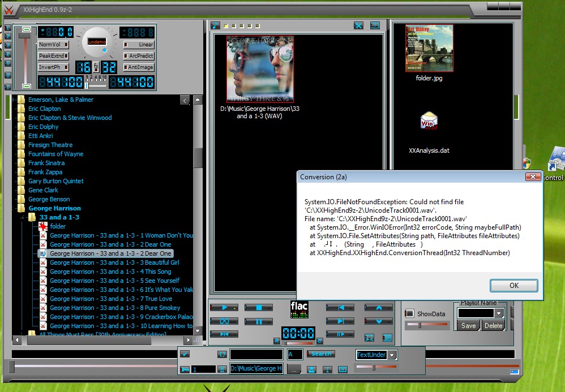Click the small B marker button
Screen dimensions: 565x392
coord(319,341)
